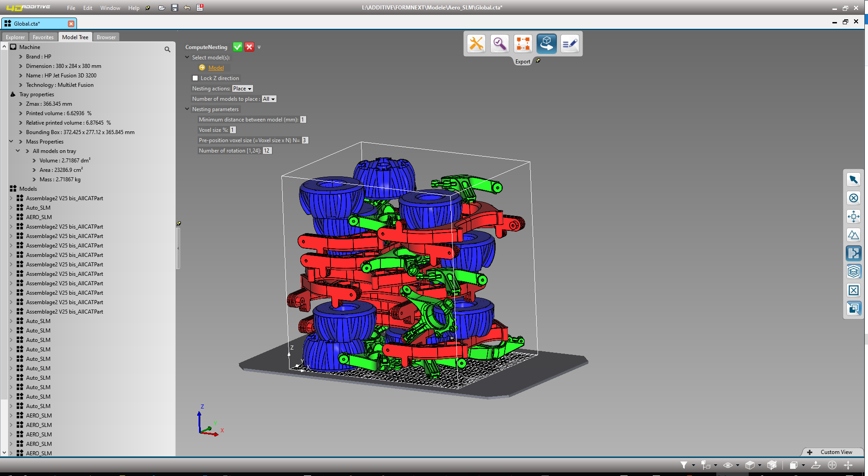Click the mirror triangles icon in right sidebar

854,234
